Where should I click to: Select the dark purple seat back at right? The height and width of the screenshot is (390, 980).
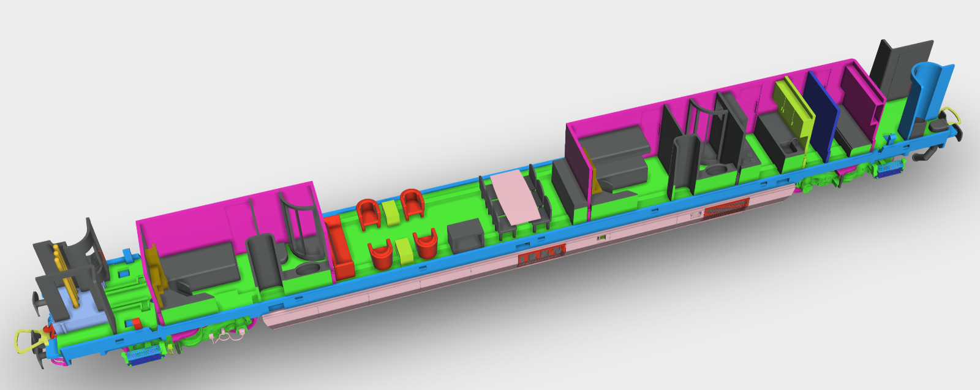tap(856, 96)
